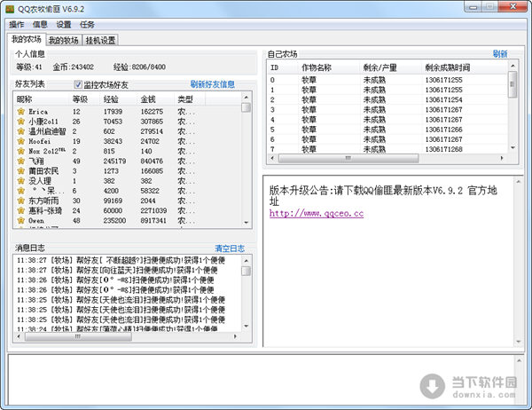
Task: Close the QQ农牧偷匪 window
Action: pyautogui.click(x=513, y=6)
